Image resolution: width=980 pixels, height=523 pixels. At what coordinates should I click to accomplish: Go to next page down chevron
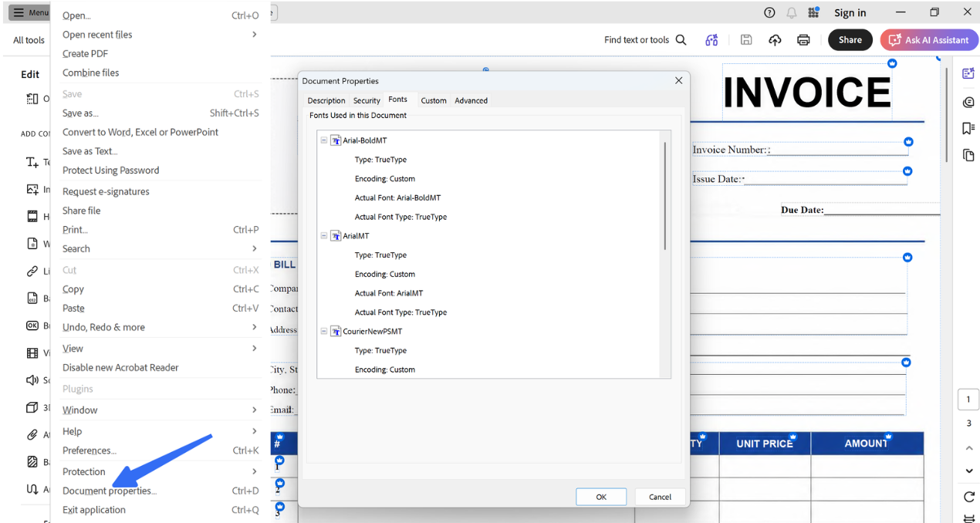[969, 471]
